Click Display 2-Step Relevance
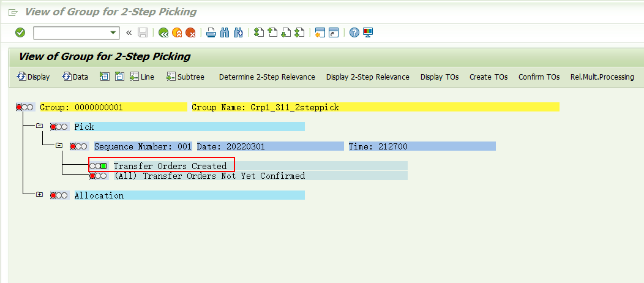The height and width of the screenshot is (283, 644). (367, 77)
